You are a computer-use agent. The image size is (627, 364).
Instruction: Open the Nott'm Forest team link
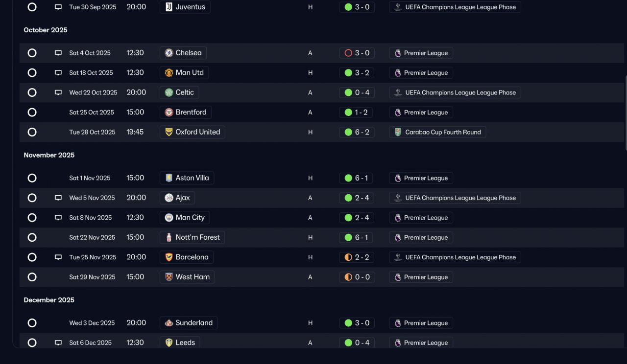(193, 237)
